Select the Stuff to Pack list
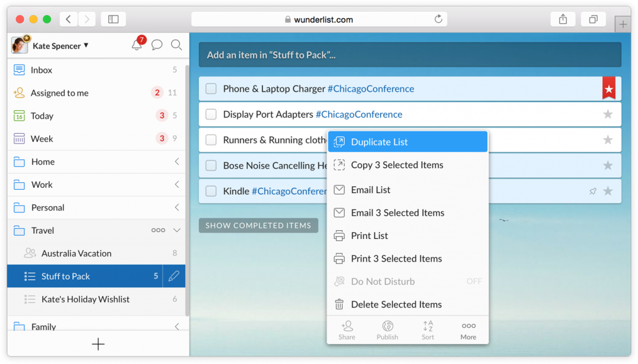The width and height of the screenshot is (638, 364). (x=85, y=276)
